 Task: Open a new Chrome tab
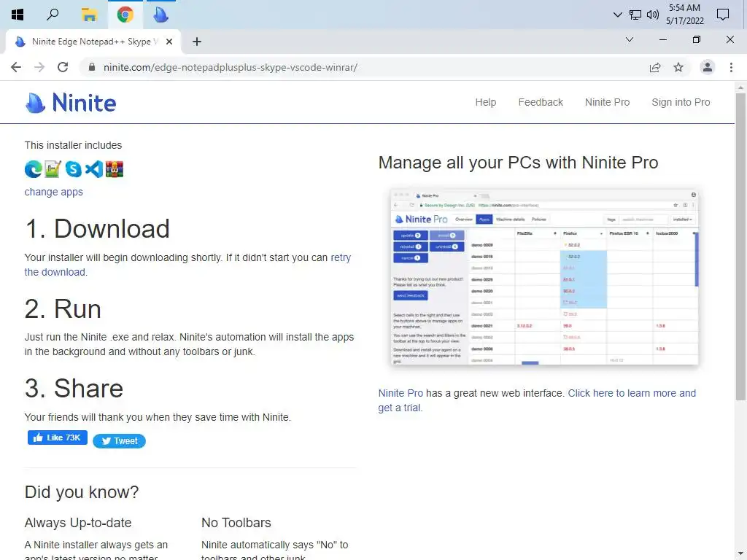[197, 42]
